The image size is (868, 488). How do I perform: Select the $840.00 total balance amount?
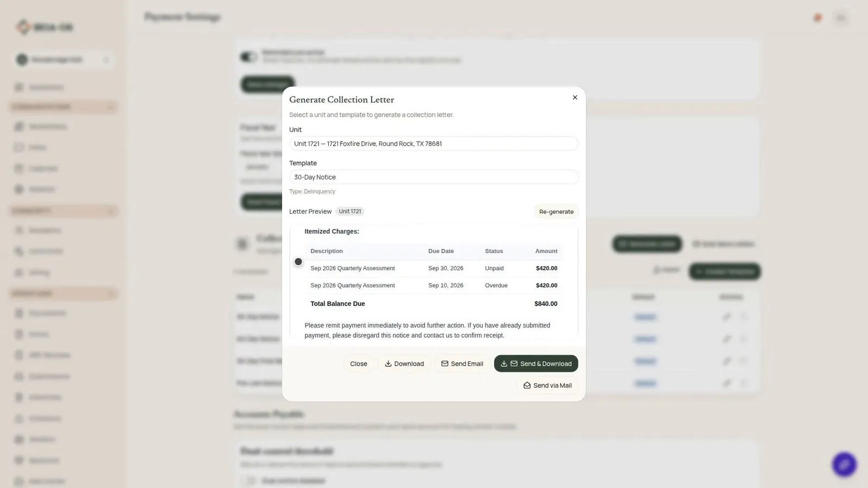(546, 304)
